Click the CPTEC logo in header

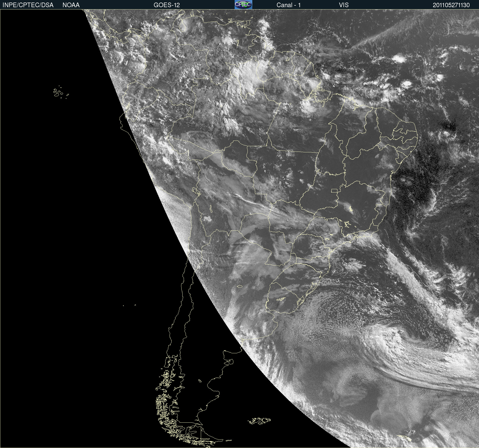[x=243, y=5]
